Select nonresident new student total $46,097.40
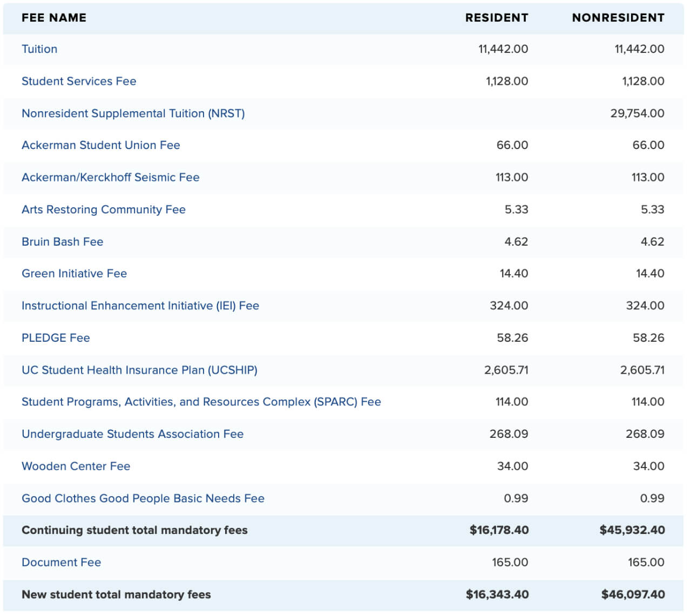Screen dimensions: 691x616 click(633, 594)
